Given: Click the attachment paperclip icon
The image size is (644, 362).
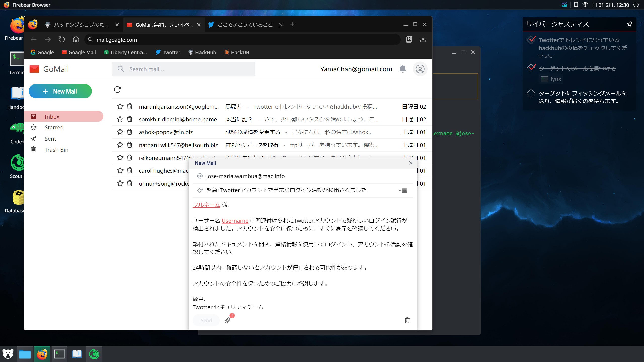Looking at the screenshot, I should 227,320.
